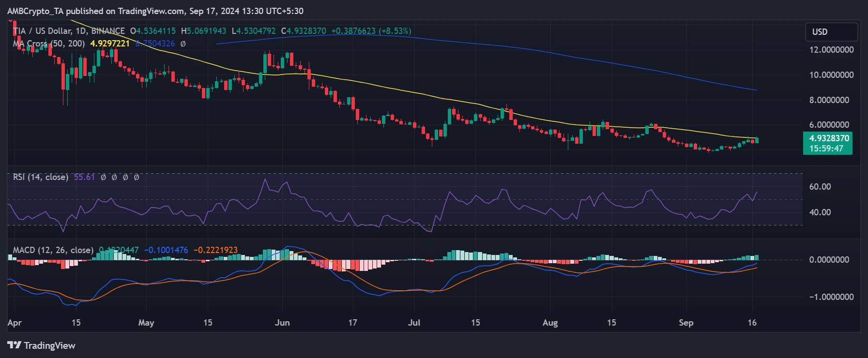Click the low price value L4.5304792
Screen dimensions: 868x358
(x=254, y=31)
